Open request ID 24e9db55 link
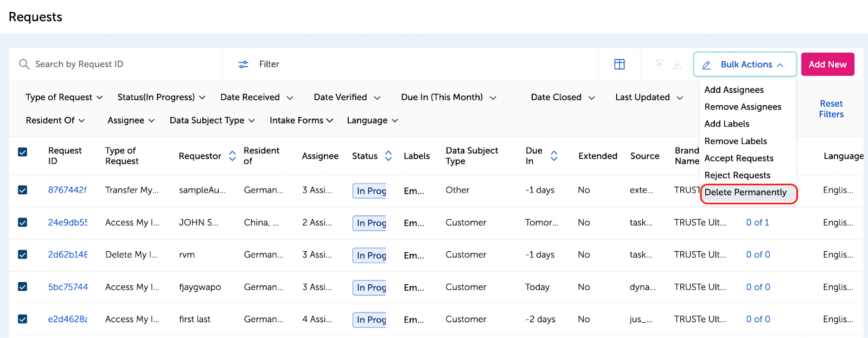 (x=67, y=222)
